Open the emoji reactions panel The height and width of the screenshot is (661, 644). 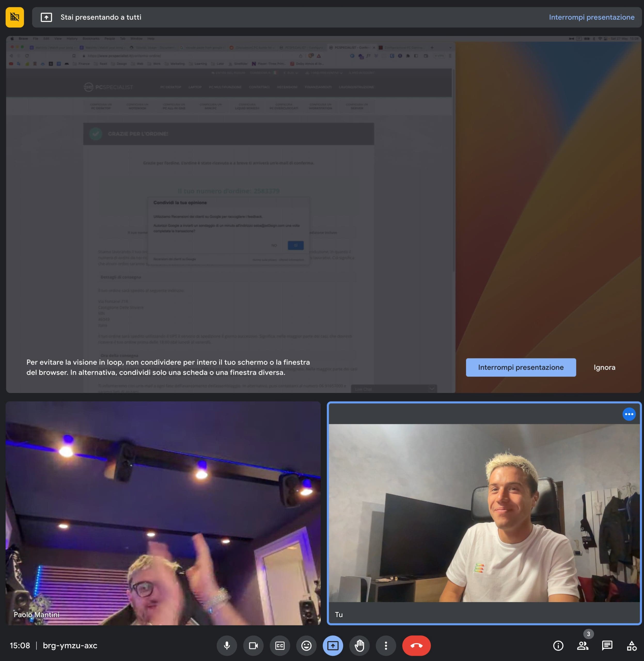306,646
